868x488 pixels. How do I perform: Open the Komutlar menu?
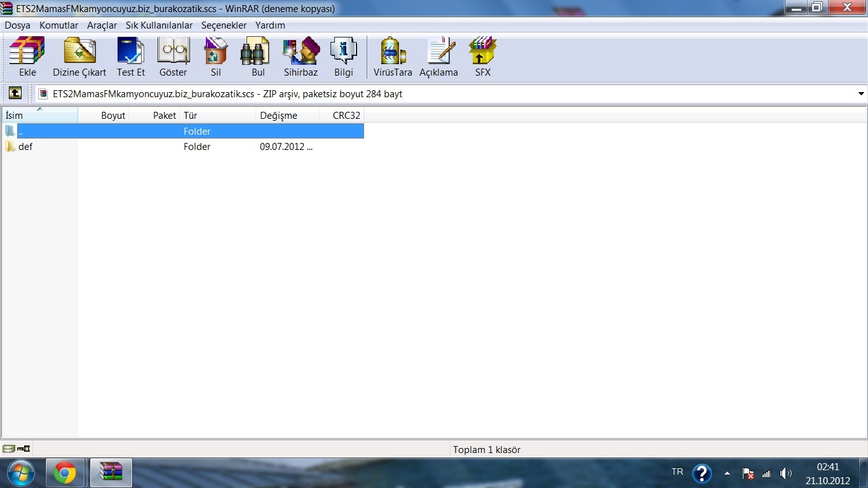(x=58, y=25)
